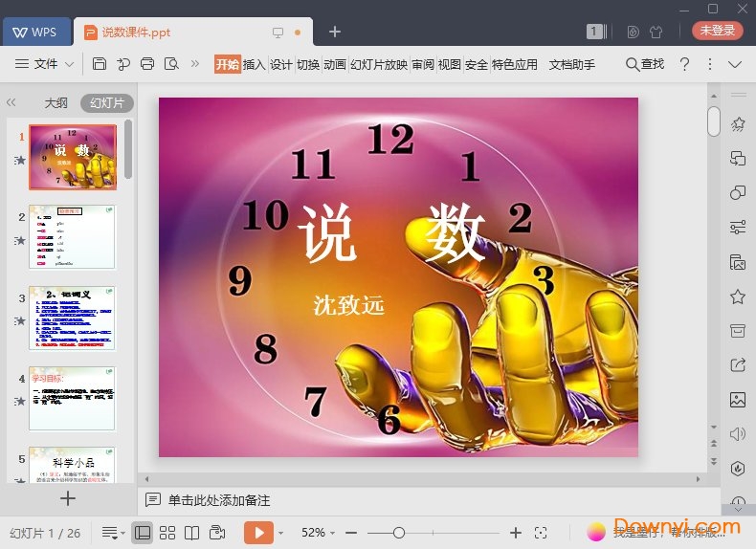Open print preview icon

pyautogui.click(x=171, y=64)
